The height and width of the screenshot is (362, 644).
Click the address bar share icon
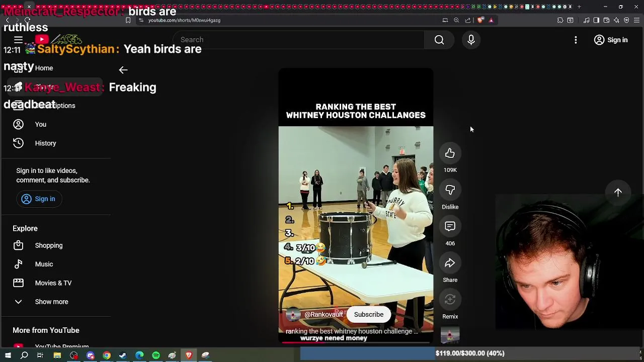(468, 20)
